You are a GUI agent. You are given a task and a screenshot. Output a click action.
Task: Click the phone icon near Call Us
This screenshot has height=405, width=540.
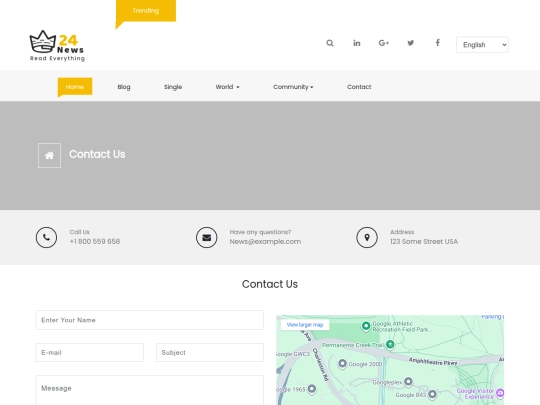pos(46,237)
